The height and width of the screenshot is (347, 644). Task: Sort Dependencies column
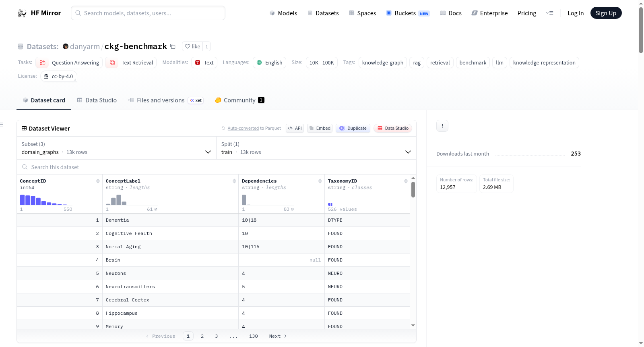click(320, 181)
